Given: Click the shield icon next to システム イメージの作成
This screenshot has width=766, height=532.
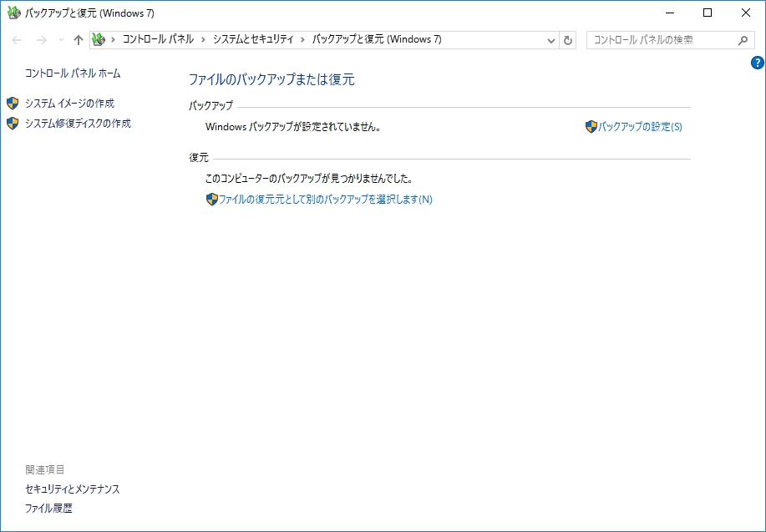Looking at the screenshot, I should point(12,103).
